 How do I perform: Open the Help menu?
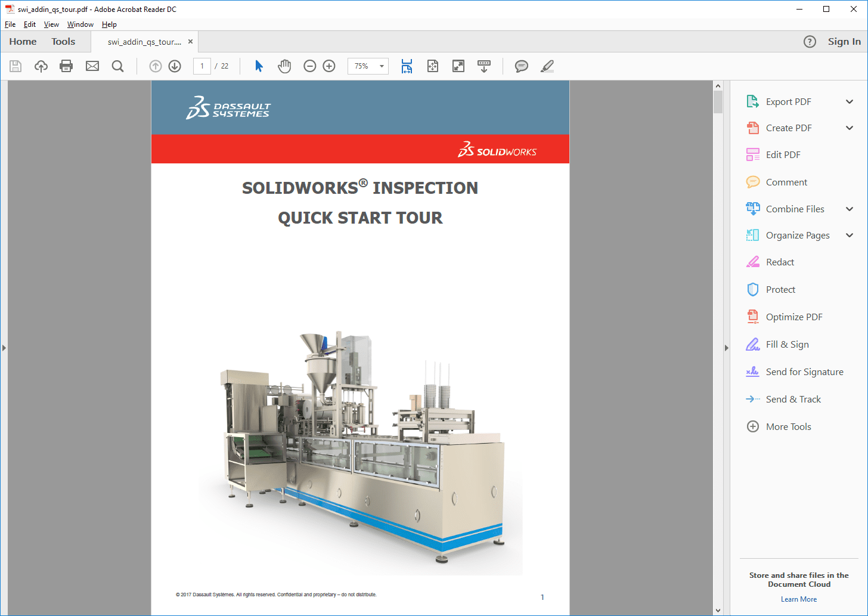click(109, 24)
